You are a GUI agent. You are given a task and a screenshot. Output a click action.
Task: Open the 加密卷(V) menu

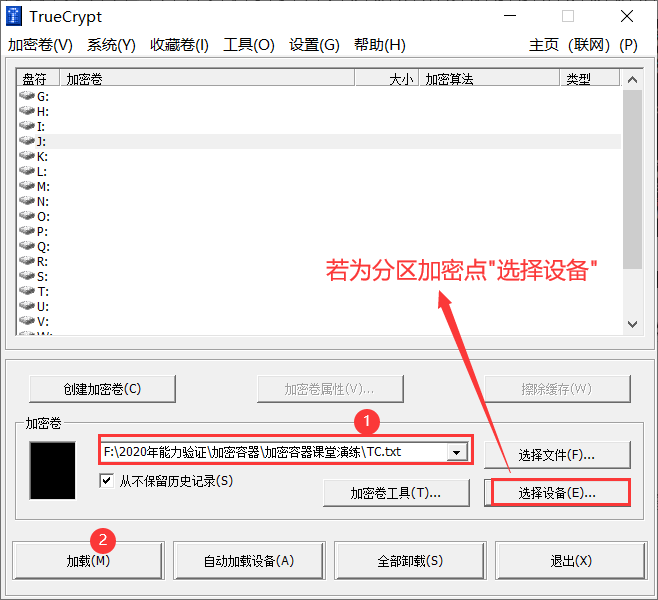pos(40,44)
